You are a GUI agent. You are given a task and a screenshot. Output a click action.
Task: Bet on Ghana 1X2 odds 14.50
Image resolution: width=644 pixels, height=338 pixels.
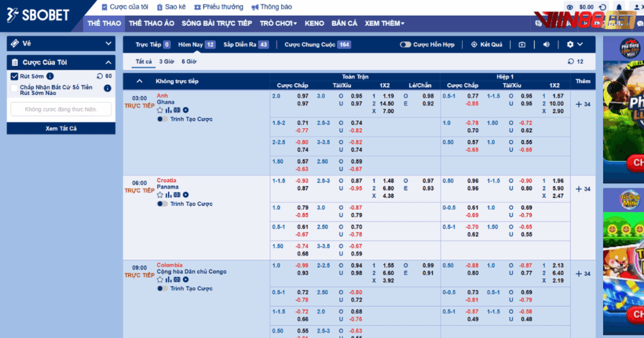click(387, 104)
